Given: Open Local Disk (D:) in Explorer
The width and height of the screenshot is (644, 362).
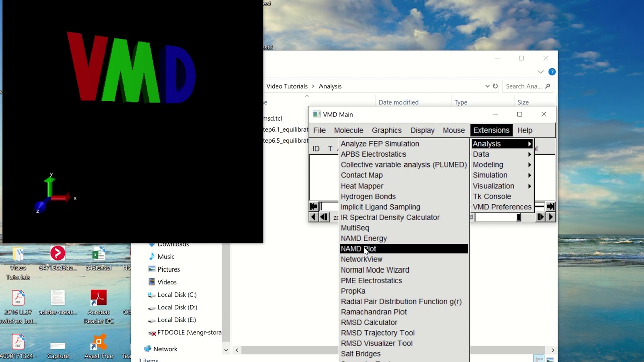Looking at the screenshot, I should click(x=177, y=307).
